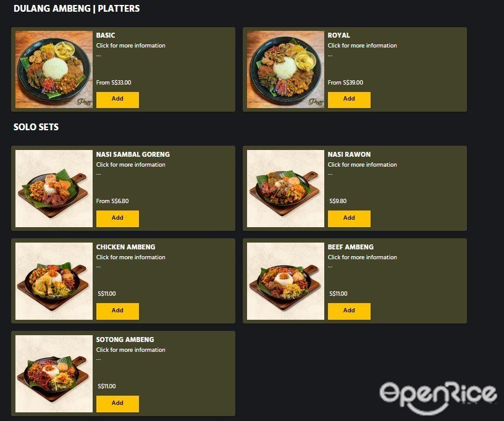Click the OpenRice watermark logo
Screen dimensions: 504x421
(x=438, y=397)
